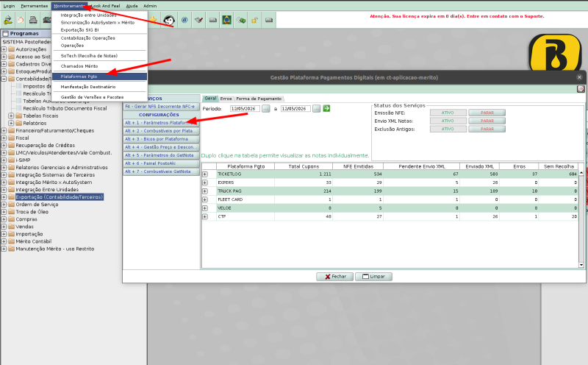This screenshot has height=365, width=588.
Task: Click the yellow padlock toolbar icon
Action: point(254,20)
